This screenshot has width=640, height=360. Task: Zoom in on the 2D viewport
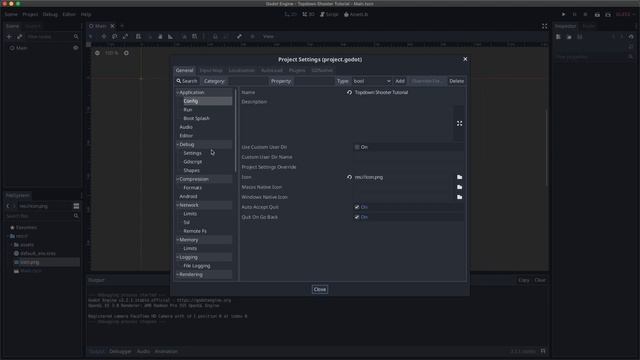tap(126, 53)
